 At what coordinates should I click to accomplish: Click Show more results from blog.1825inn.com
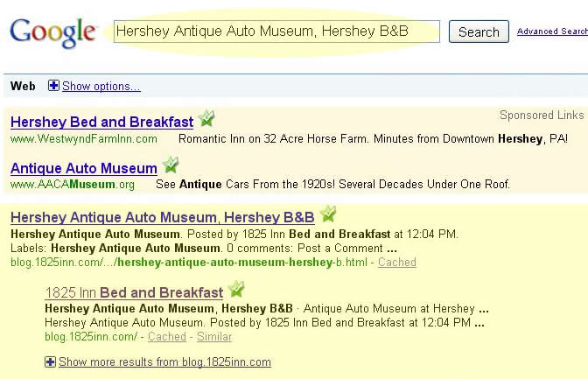click(x=164, y=362)
